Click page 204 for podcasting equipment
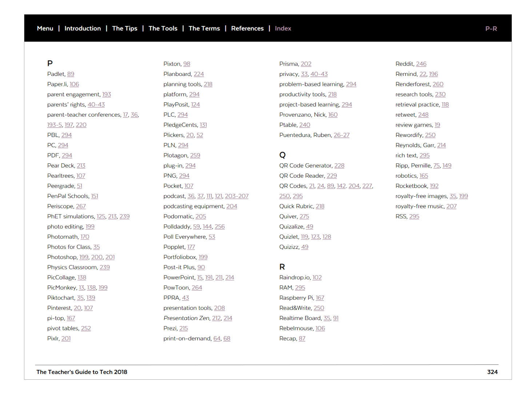This screenshot has height=395, width=532. pos(232,206)
